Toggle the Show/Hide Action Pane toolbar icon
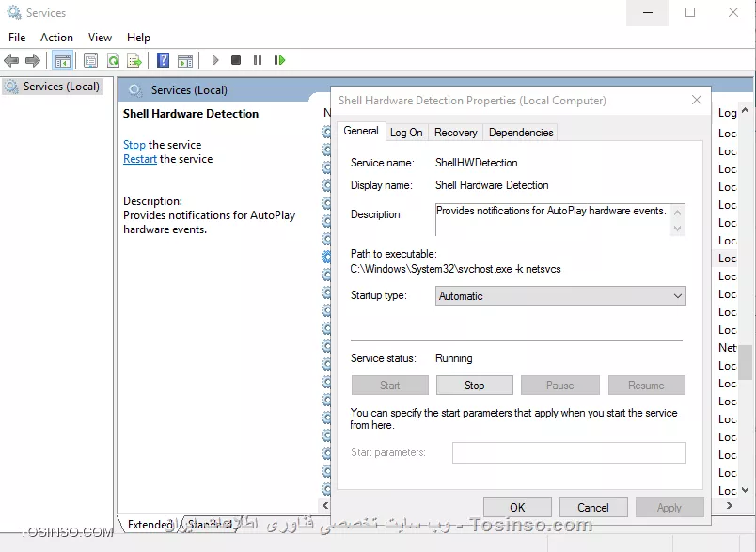This screenshot has height=552, width=756. 185,61
